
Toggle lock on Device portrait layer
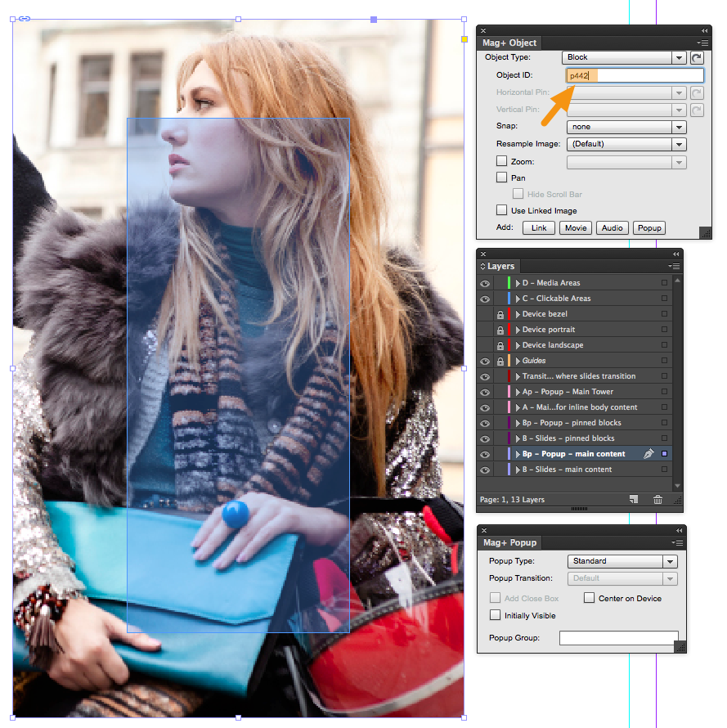click(x=500, y=330)
